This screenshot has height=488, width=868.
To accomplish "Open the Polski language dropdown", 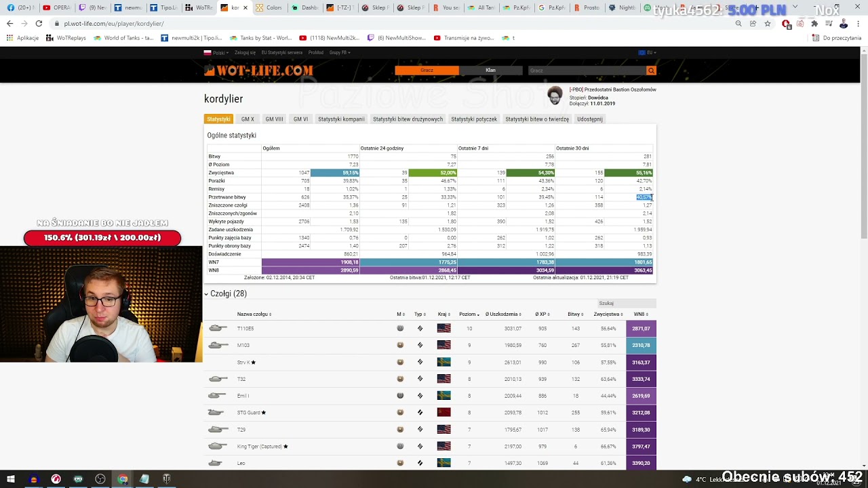I will pos(215,52).
